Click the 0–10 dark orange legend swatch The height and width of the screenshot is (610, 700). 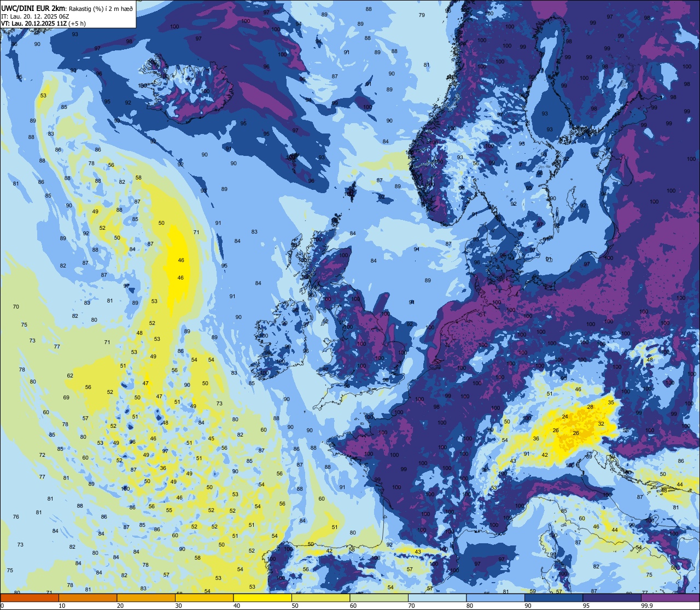30,598
